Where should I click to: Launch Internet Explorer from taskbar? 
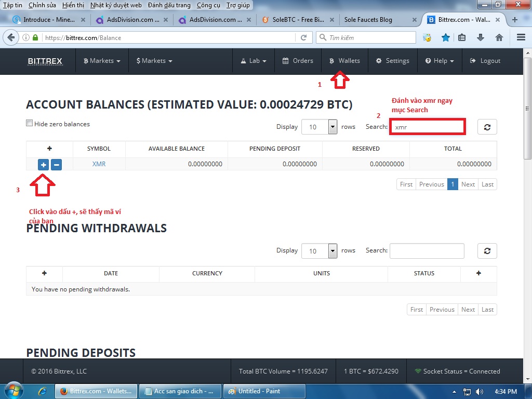click(x=43, y=391)
